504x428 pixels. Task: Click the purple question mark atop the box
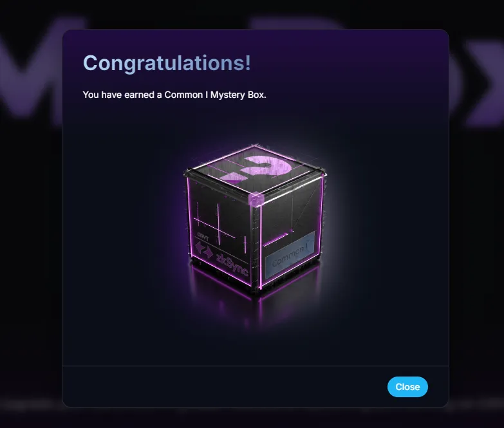coord(257,169)
